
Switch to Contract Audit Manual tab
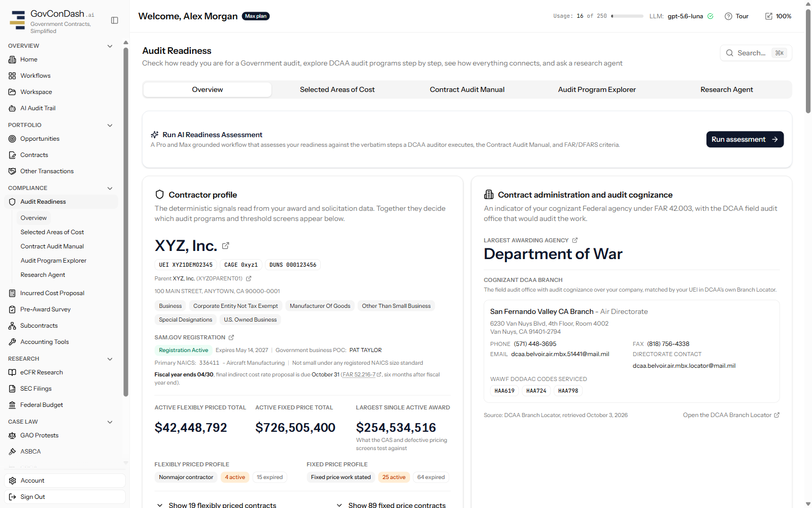[x=467, y=89]
